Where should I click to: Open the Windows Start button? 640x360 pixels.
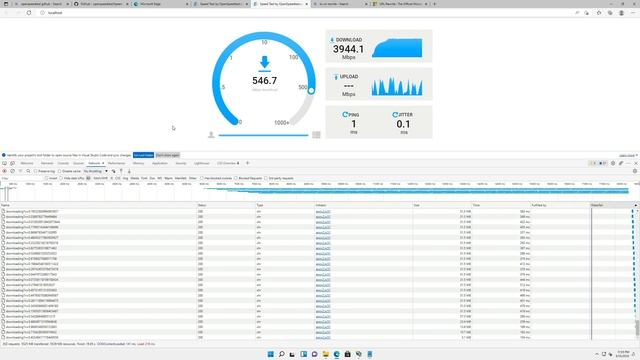coord(270,354)
